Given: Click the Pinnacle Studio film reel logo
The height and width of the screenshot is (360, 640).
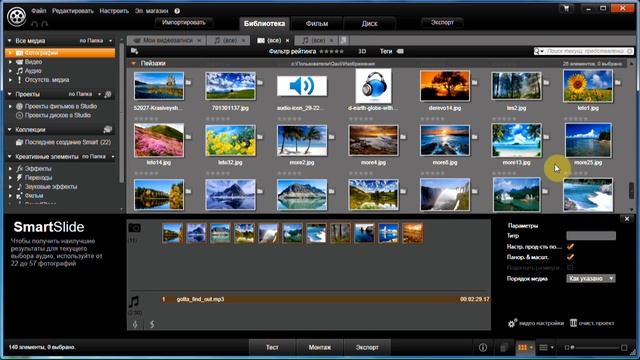Looking at the screenshot, I should (16, 16).
